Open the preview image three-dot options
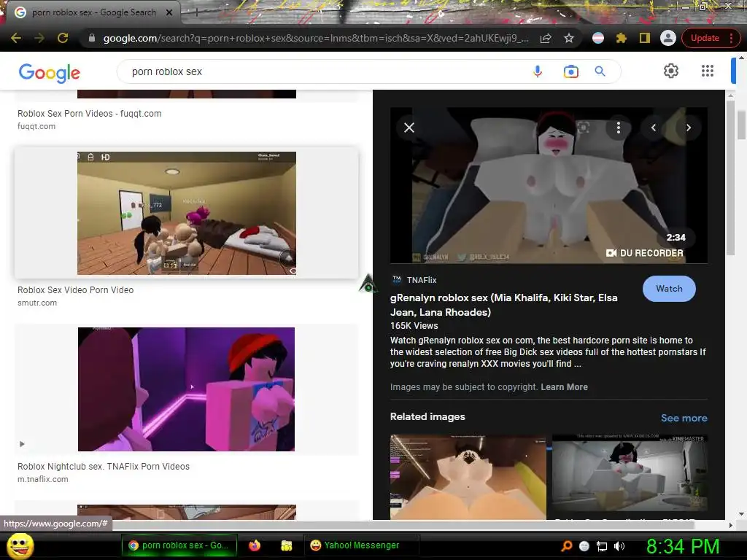Screen dimensions: 747x560 click(619, 128)
